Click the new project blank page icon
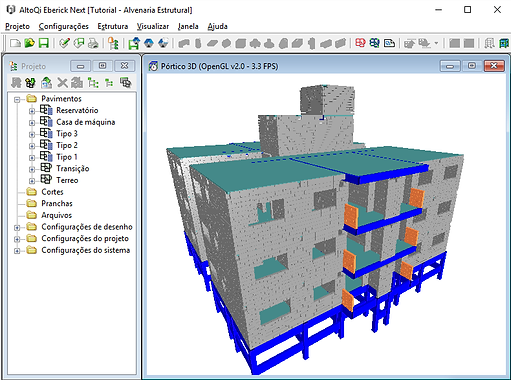This screenshot has width=511, height=380. 15,43
